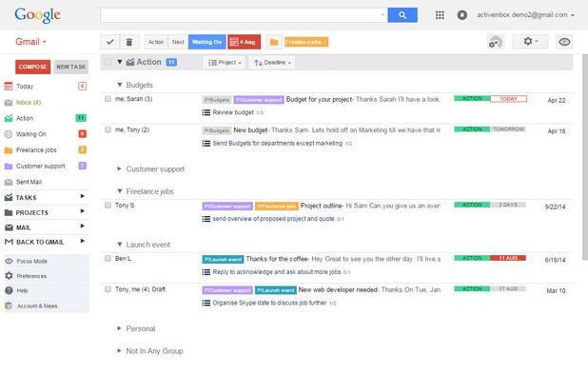Click the NEW TASK button

(70, 67)
